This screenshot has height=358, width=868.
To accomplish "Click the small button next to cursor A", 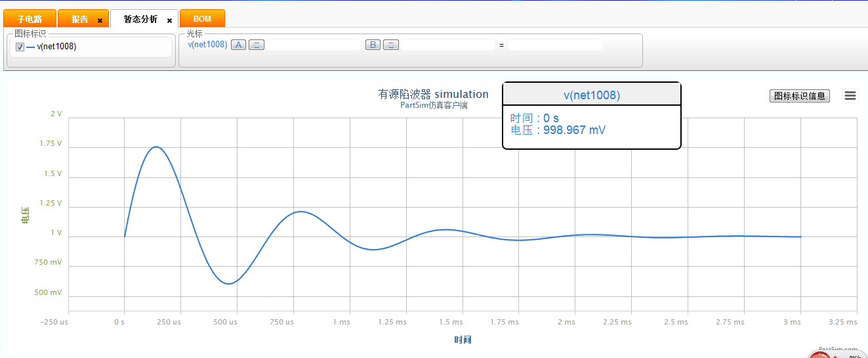I will pos(257,45).
